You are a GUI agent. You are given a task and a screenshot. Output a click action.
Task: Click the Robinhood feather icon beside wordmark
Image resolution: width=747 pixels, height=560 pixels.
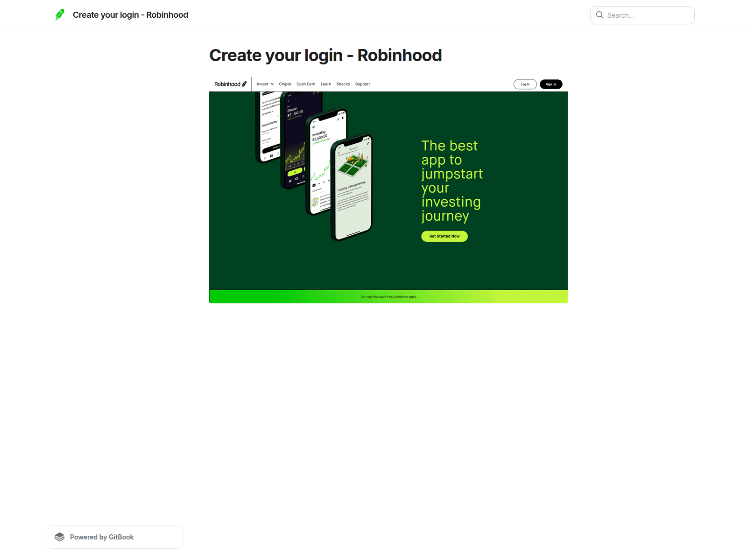point(244,84)
